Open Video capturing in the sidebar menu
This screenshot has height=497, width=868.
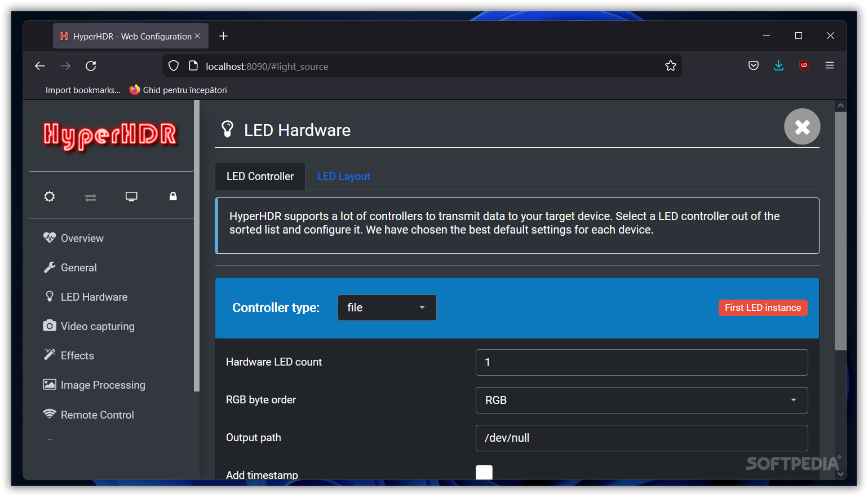[x=98, y=326]
